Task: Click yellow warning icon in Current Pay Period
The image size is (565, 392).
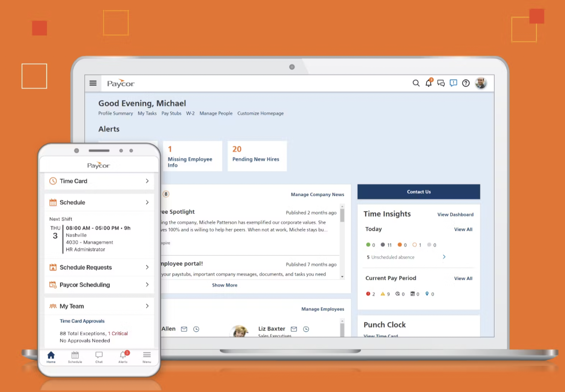Action: coord(383,294)
